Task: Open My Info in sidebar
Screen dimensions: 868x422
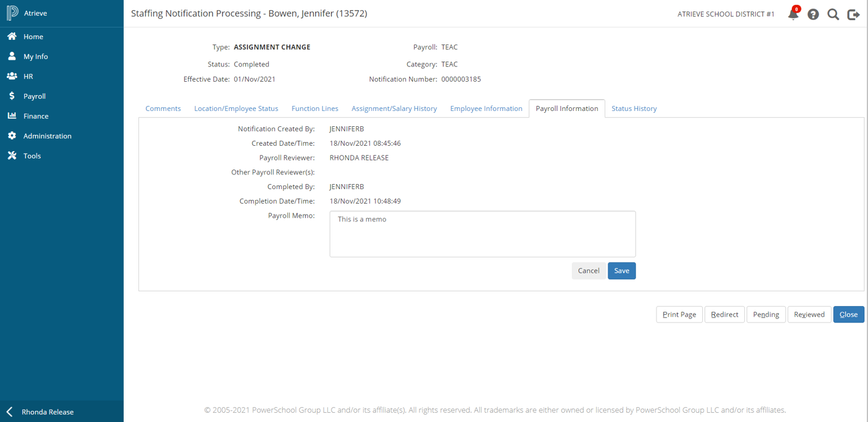Action: pyautogui.click(x=35, y=57)
